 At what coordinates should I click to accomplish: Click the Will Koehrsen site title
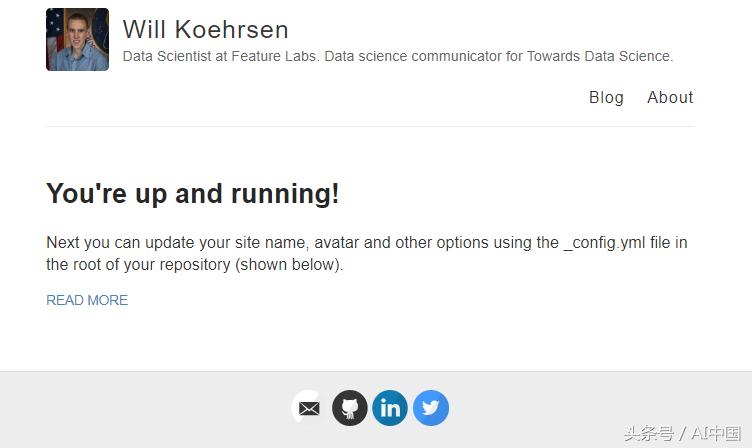pos(205,29)
